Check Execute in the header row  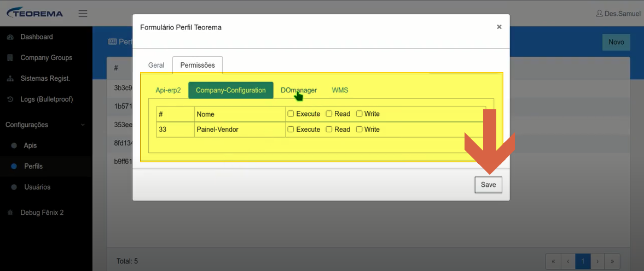click(x=291, y=114)
